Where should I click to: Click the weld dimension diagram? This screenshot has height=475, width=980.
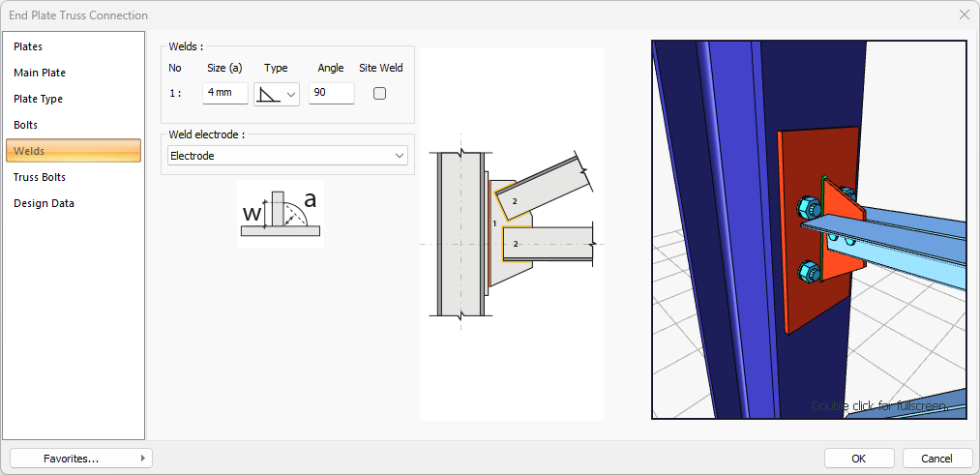[281, 214]
